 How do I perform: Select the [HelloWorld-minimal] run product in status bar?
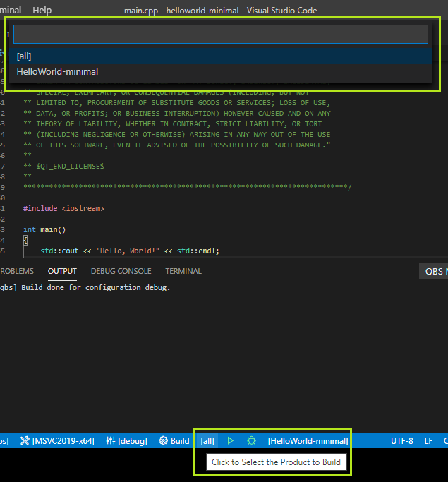tap(308, 440)
